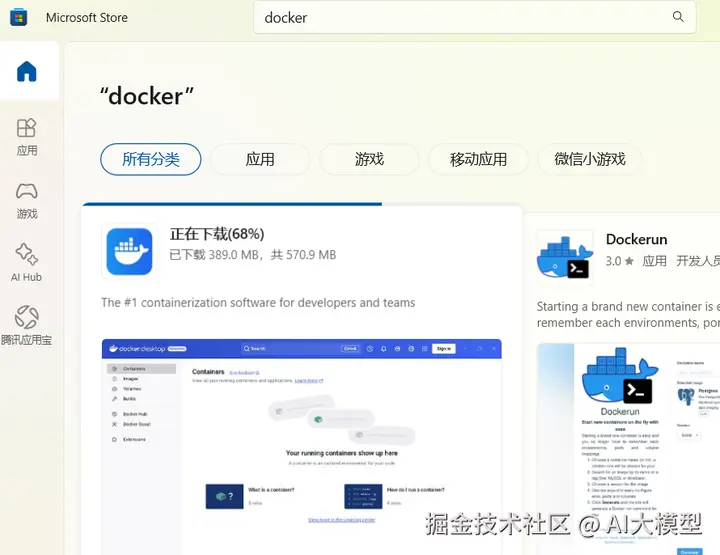The height and width of the screenshot is (555, 720).
Task: Click the search magnifier icon
Action: click(678, 17)
